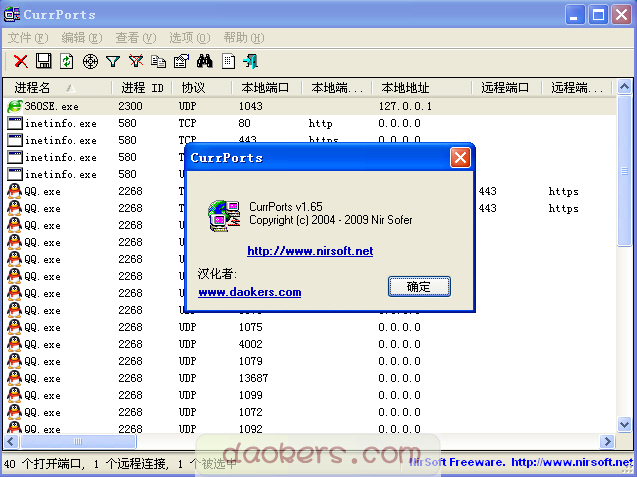Screen dimensions: 637x477
Task: Open the http://www.nirsoft.net link in dialog
Action: pos(310,251)
